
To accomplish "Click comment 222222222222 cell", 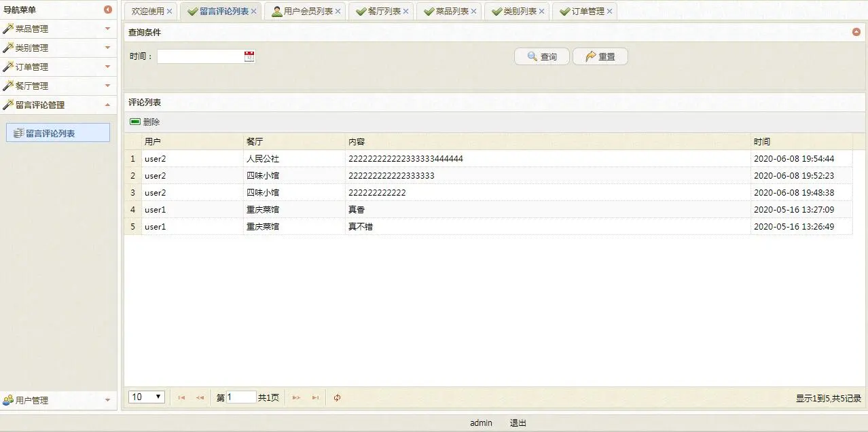I will pyautogui.click(x=548, y=192).
